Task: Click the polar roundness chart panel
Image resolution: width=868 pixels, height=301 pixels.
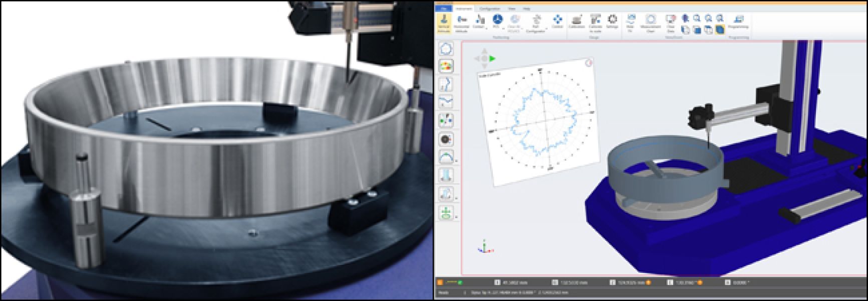Action: [x=539, y=122]
